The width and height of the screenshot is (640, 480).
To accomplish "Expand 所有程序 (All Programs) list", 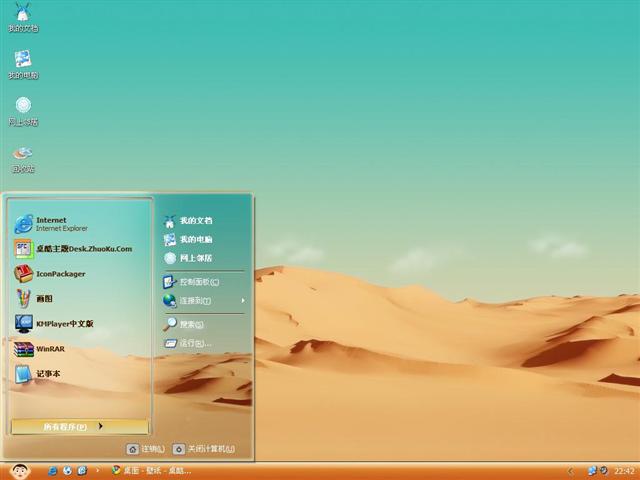I will 79,426.
